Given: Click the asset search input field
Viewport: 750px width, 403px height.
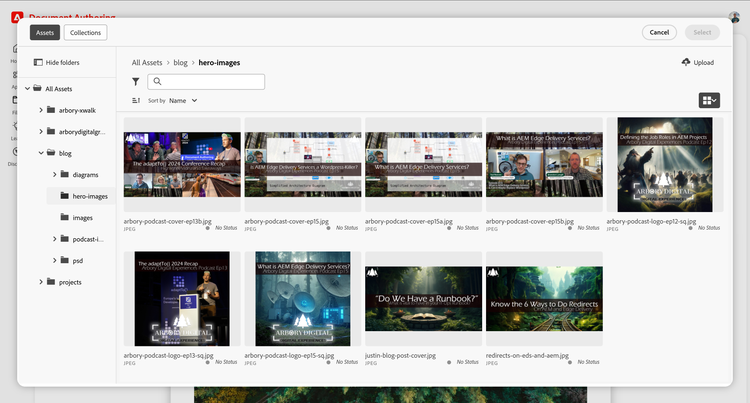Looking at the screenshot, I should tap(206, 82).
